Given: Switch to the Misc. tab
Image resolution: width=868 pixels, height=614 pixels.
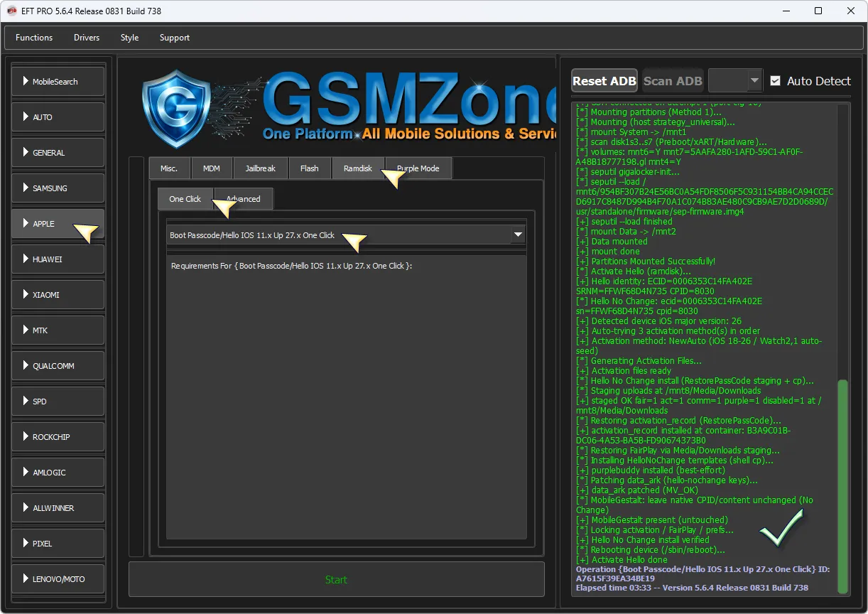Looking at the screenshot, I should point(169,168).
